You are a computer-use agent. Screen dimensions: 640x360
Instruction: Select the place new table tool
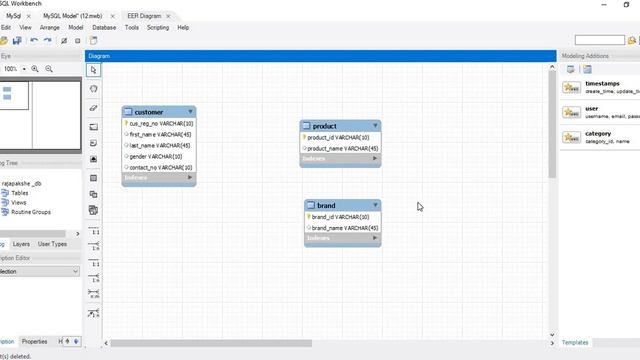click(x=93, y=178)
